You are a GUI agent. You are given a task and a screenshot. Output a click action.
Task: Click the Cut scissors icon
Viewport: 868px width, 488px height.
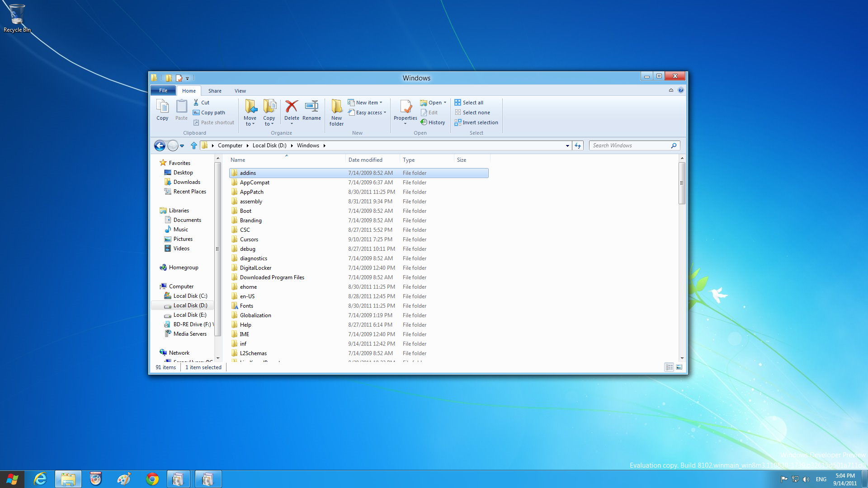(x=196, y=103)
